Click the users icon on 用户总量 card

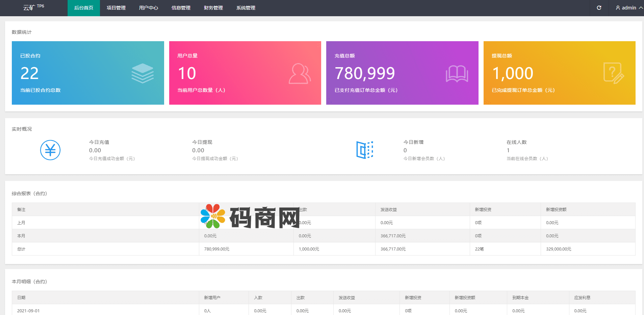coord(300,74)
